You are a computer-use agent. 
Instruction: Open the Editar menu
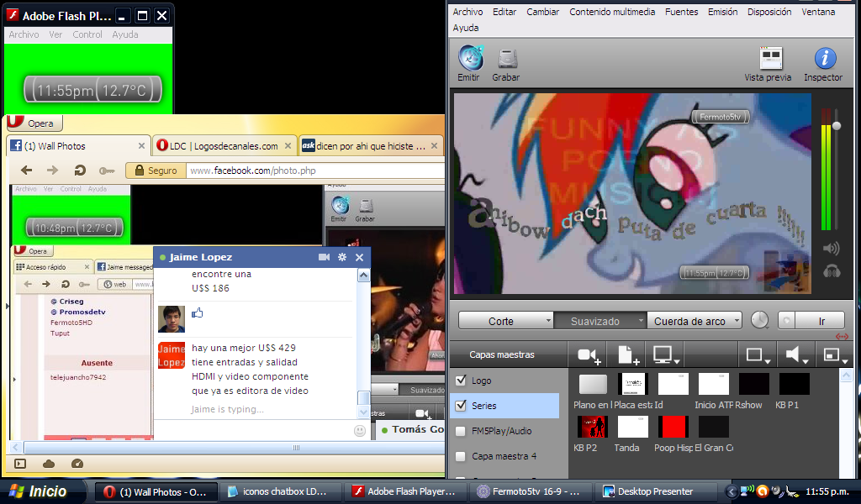coord(504,12)
